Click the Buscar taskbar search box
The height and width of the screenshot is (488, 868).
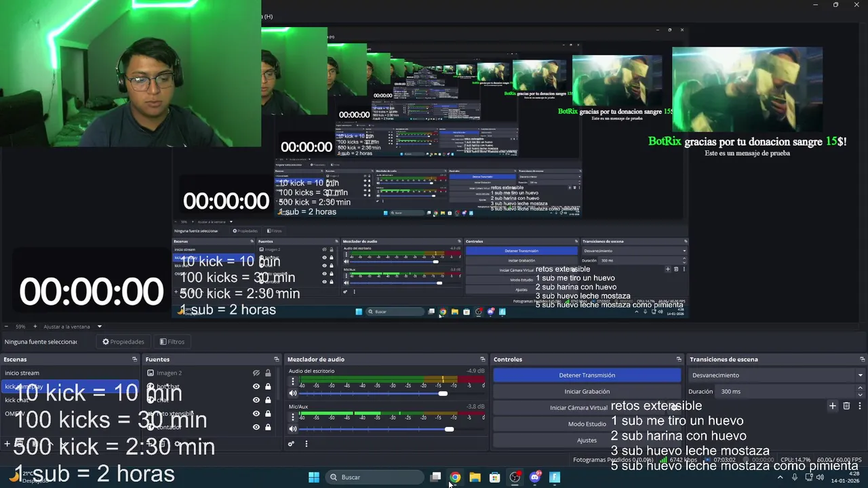374,477
